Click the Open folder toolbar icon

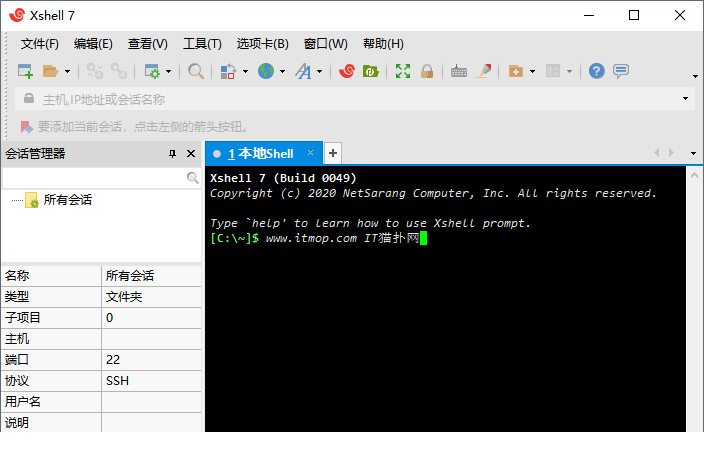click(50, 71)
